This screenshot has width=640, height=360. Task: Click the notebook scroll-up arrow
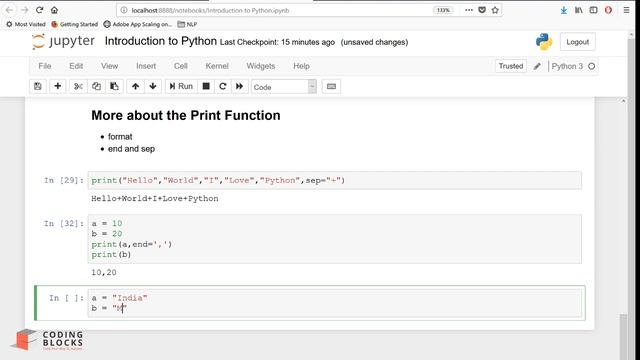click(x=623, y=101)
